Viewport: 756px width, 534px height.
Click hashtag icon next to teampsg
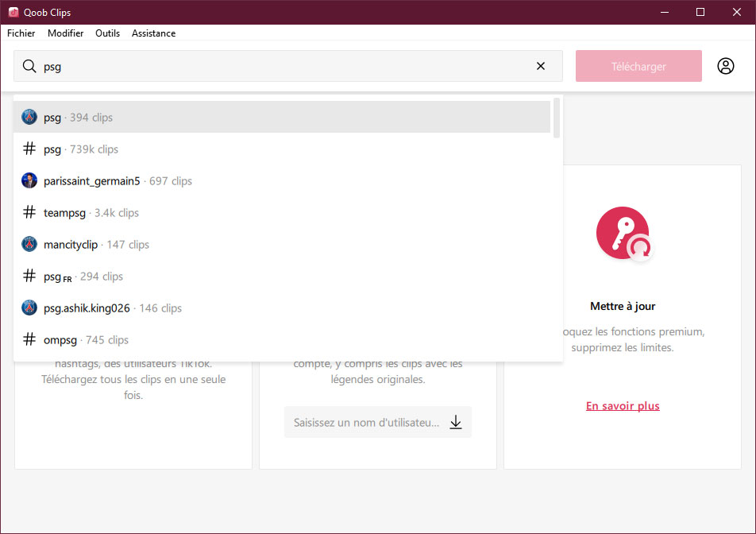click(x=29, y=212)
